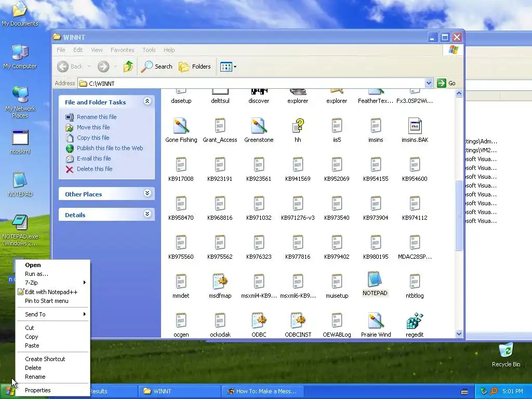Choose Properties in context menu
This screenshot has height=399, width=532.
click(53, 390)
